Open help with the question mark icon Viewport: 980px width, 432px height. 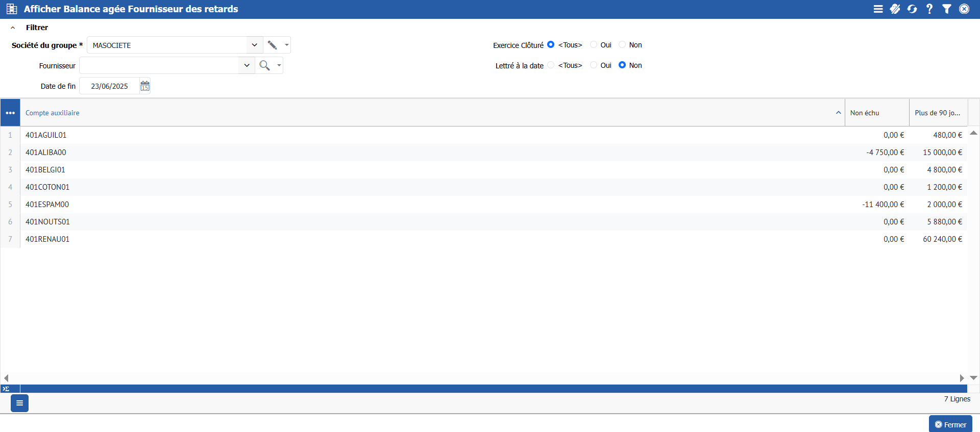click(x=929, y=9)
